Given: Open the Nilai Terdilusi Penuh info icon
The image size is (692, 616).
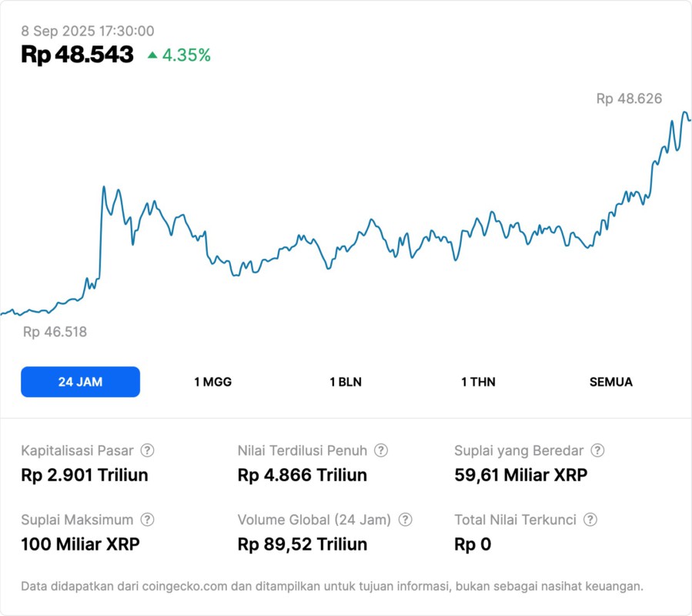Looking at the screenshot, I should 381,450.
